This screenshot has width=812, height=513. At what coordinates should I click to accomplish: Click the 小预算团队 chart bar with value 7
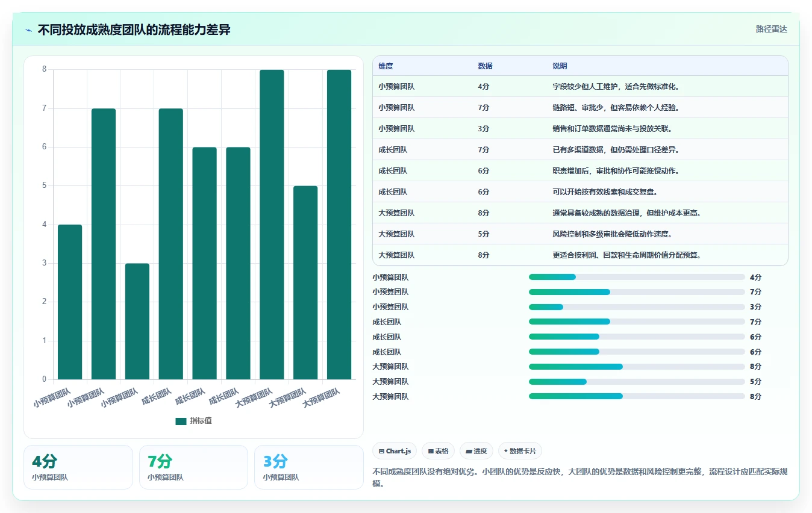(104, 244)
